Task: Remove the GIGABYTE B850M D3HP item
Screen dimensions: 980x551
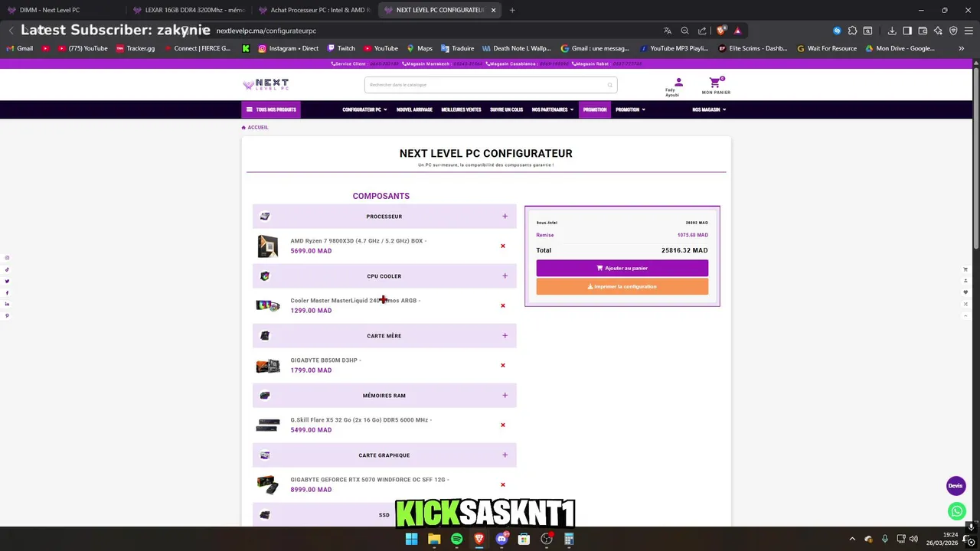Action: click(x=503, y=366)
